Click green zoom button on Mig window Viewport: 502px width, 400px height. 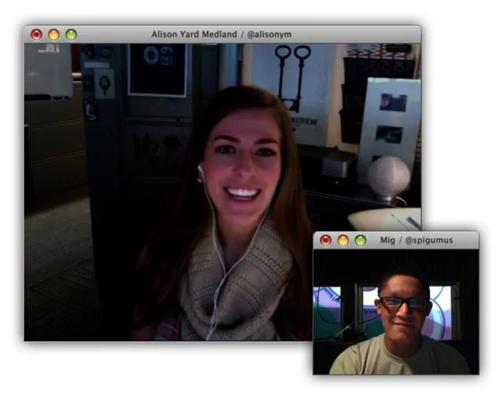(360, 240)
